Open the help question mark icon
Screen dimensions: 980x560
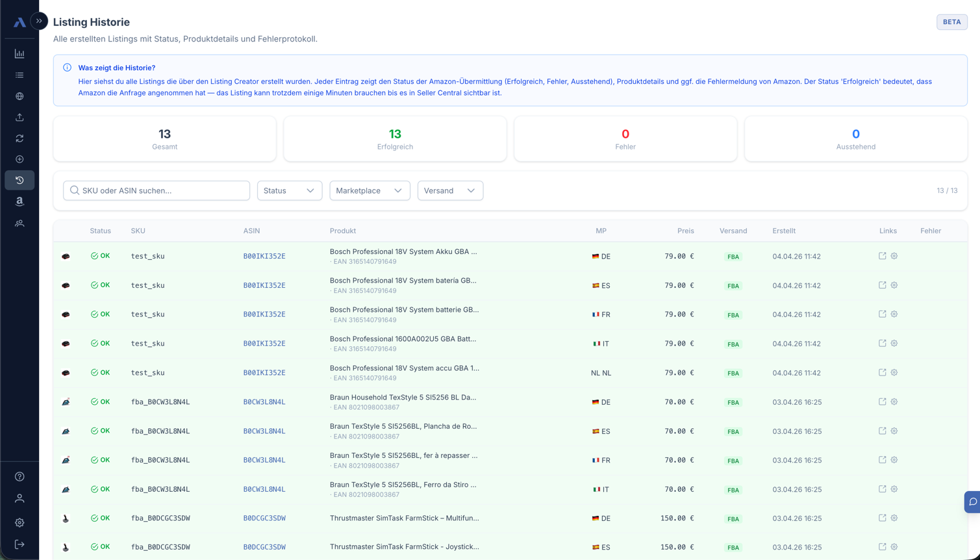pos(19,477)
